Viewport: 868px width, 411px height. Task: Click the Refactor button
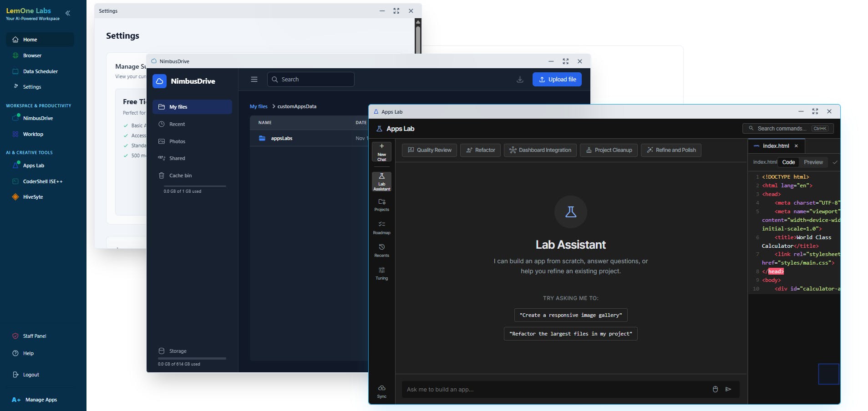480,150
